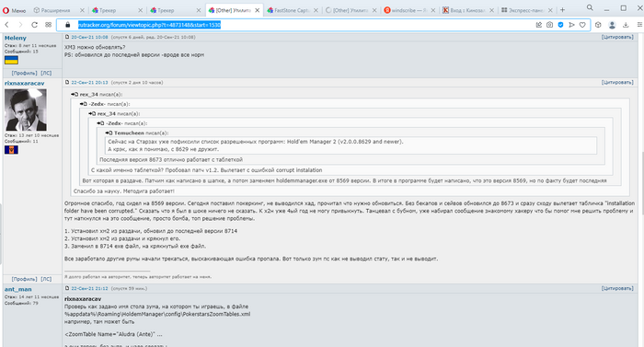Open rixnaxaracav's [Профиль] link
The height and width of the screenshot is (347, 644).
24,279
